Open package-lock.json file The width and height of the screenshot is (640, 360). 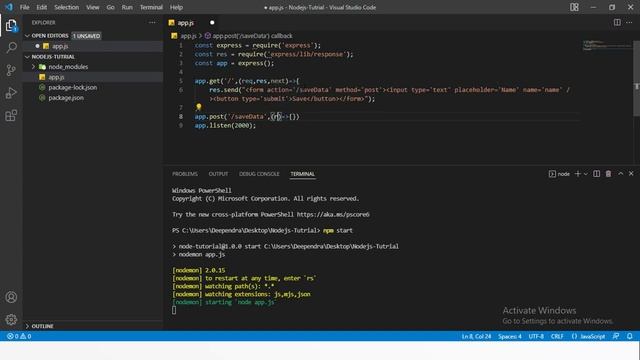tap(73, 87)
